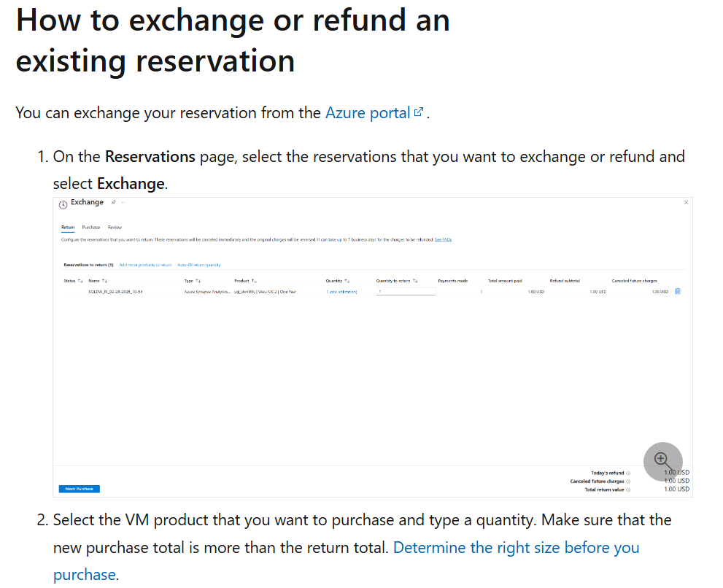Click the pin icon beside Exchange title
The image size is (723, 588).
pyautogui.click(x=113, y=202)
